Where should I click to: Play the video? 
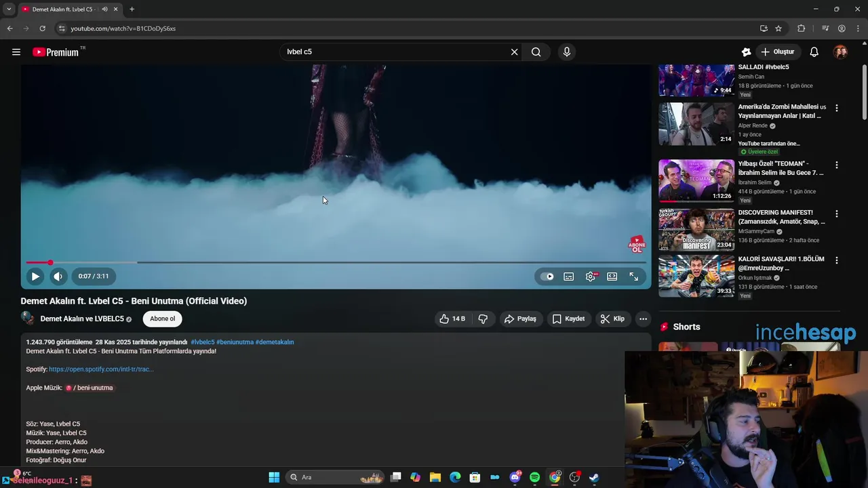(35, 276)
